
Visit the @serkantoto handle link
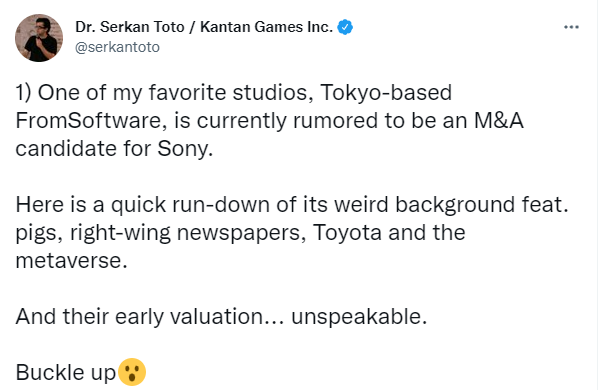coord(117,47)
